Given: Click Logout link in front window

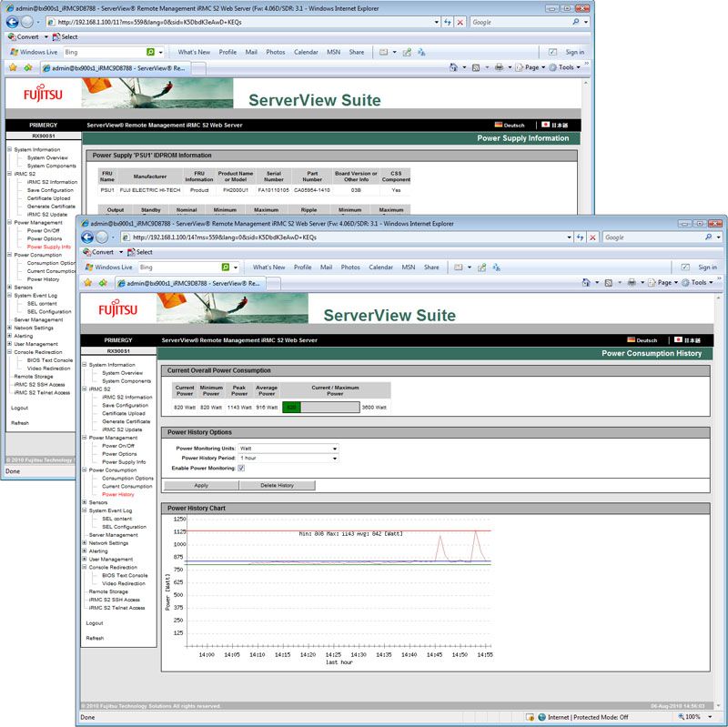Looking at the screenshot, I should [95, 623].
